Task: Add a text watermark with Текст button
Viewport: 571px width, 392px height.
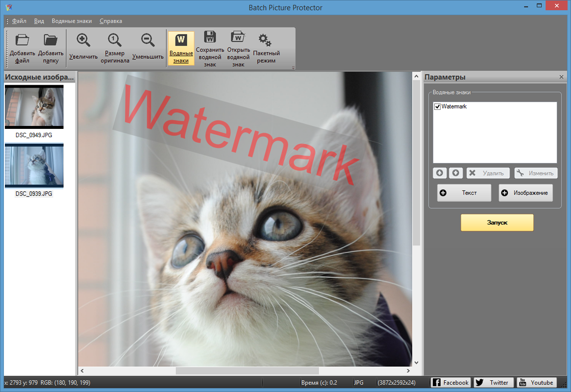Action: tap(464, 193)
